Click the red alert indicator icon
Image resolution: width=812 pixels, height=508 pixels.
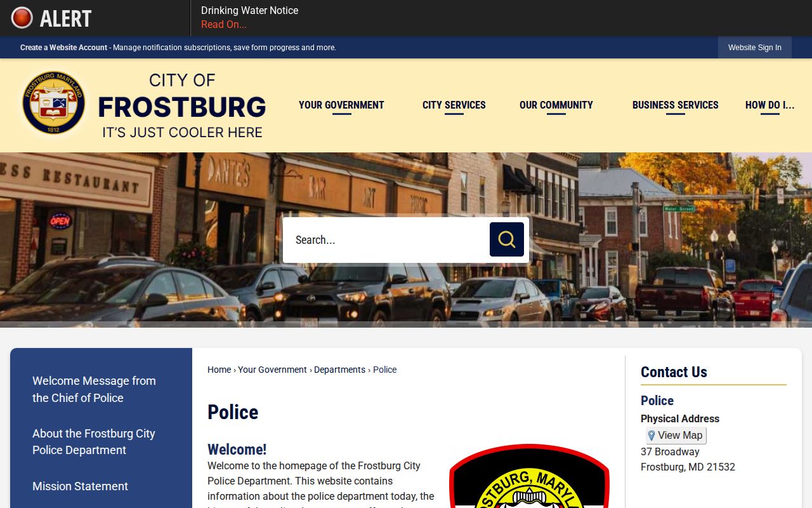(22, 18)
